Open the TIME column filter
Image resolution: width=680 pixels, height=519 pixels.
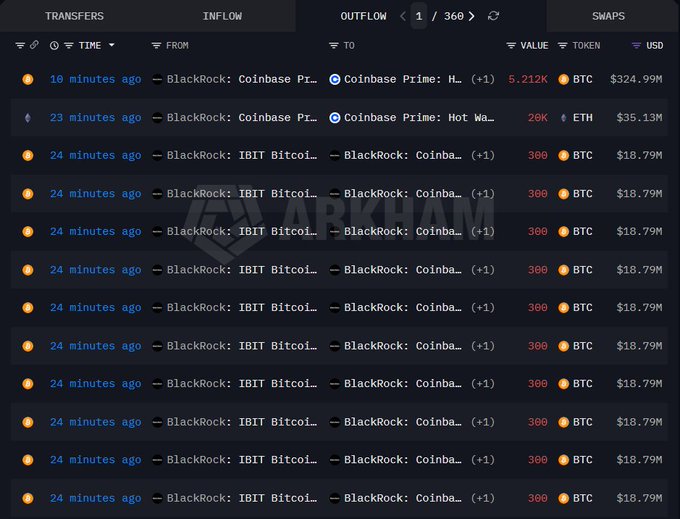click(x=69, y=46)
